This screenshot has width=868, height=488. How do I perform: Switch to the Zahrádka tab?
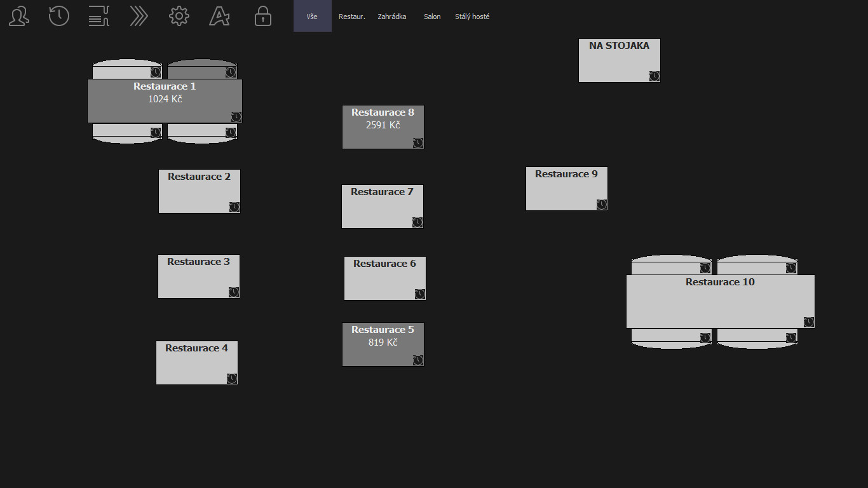pos(391,17)
